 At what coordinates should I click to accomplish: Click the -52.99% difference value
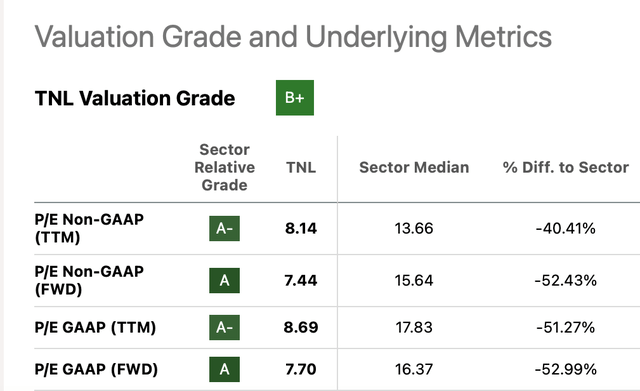pyautogui.click(x=566, y=369)
